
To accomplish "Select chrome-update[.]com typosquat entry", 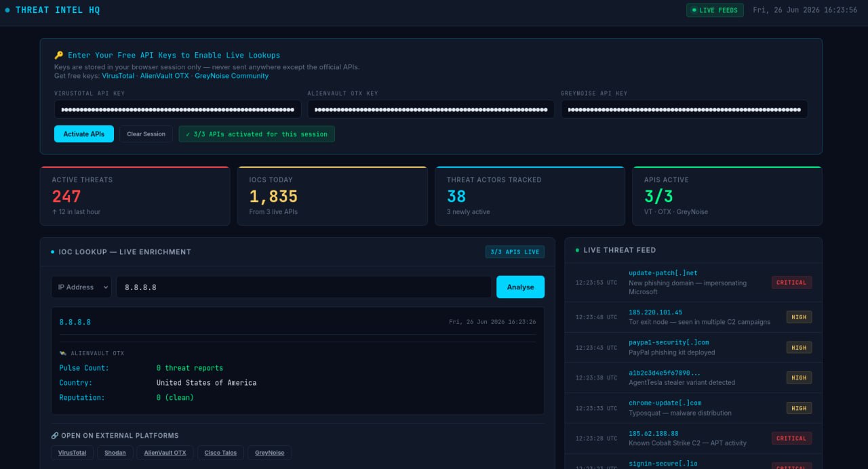I will tap(693, 408).
